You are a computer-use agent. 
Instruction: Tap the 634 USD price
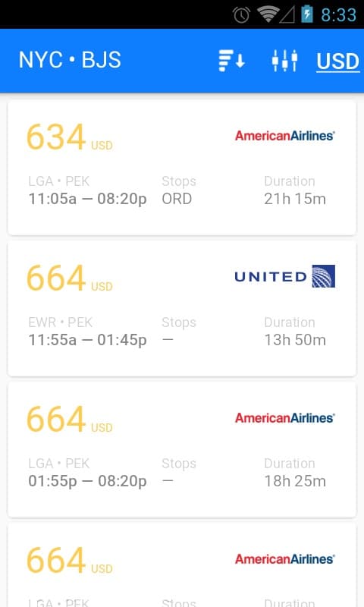[x=70, y=137]
